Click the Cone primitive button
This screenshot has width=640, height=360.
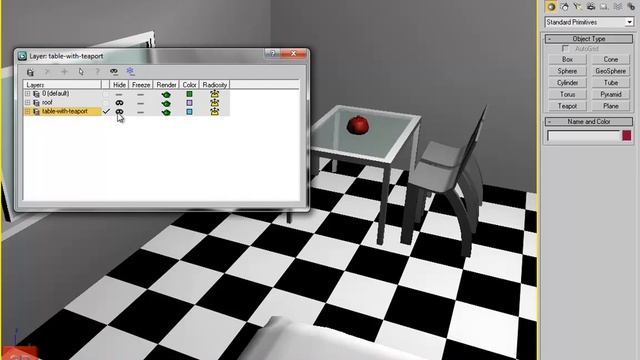pyautogui.click(x=611, y=60)
